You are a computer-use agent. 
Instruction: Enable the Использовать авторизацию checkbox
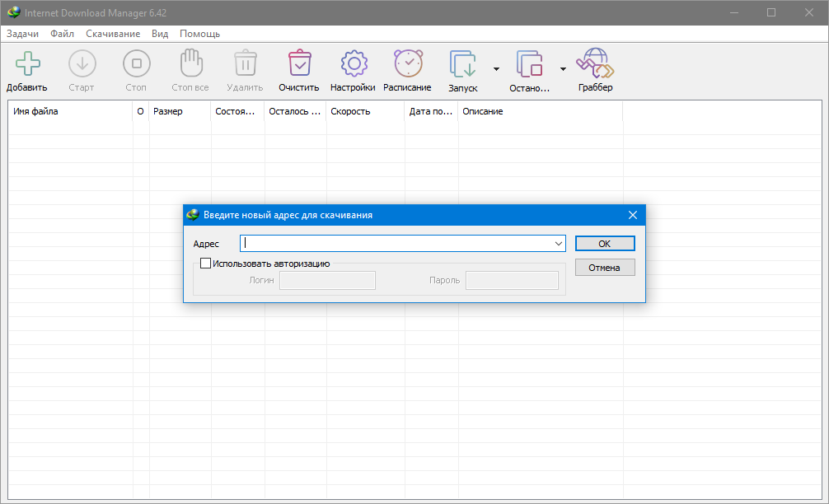pyautogui.click(x=205, y=264)
